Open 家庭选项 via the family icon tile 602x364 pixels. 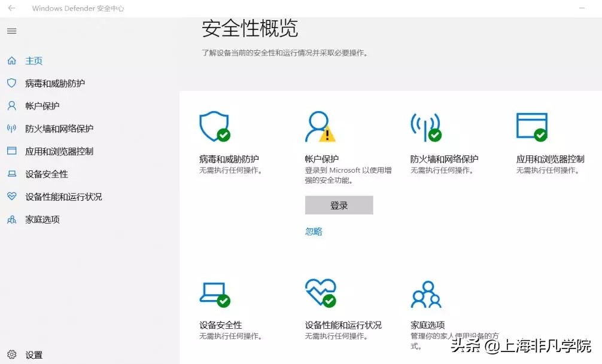click(x=426, y=293)
